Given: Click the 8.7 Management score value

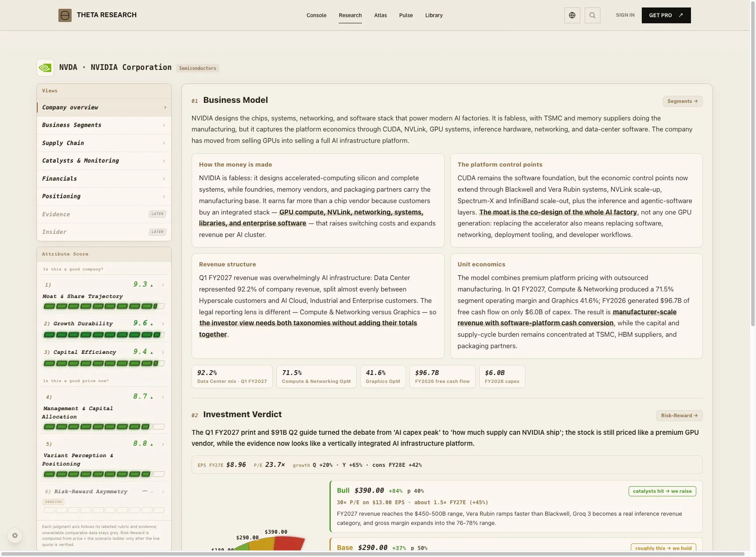Looking at the screenshot, I should [x=140, y=397].
